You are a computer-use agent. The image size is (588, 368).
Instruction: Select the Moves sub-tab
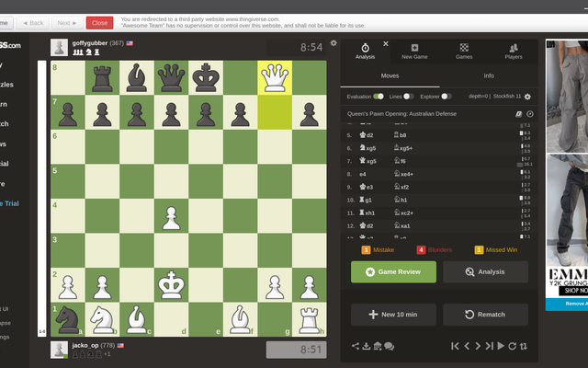coord(390,75)
